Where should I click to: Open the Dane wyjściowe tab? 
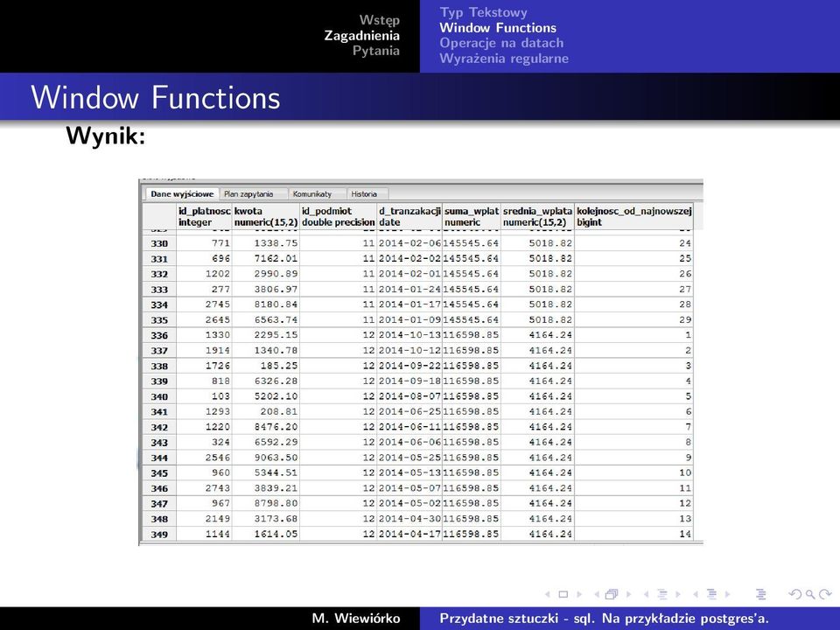(x=182, y=194)
